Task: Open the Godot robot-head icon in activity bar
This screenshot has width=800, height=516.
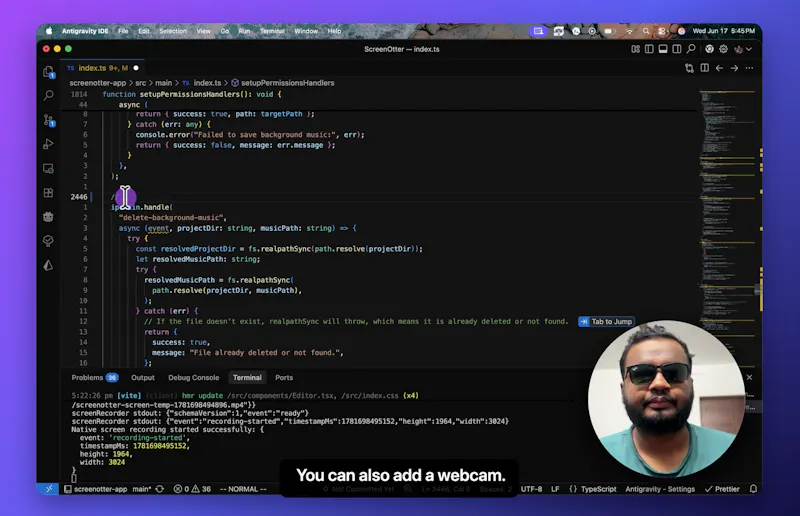Action: [x=48, y=216]
